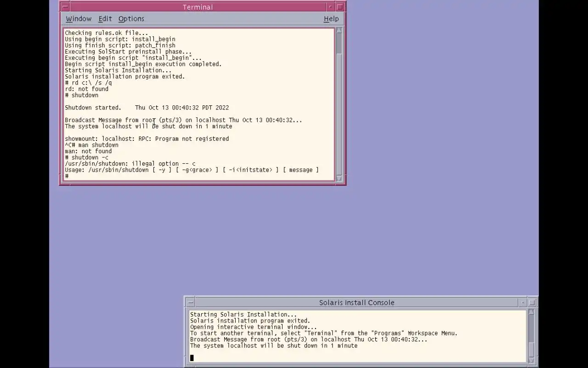The width and height of the screenshot is (588, 368).
Task: Click 'Broadcast Message from root' line in Terminal
Action: click(183, 120)
